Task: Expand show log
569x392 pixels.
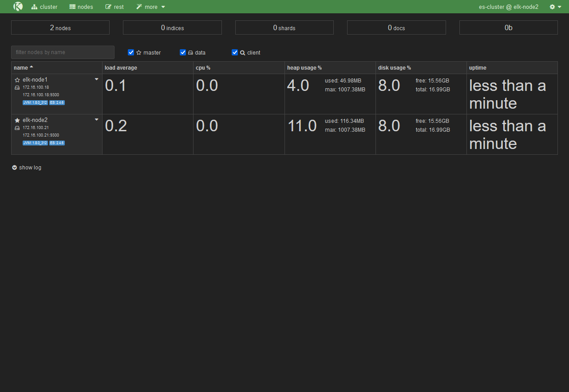Action: coord(27,168)
